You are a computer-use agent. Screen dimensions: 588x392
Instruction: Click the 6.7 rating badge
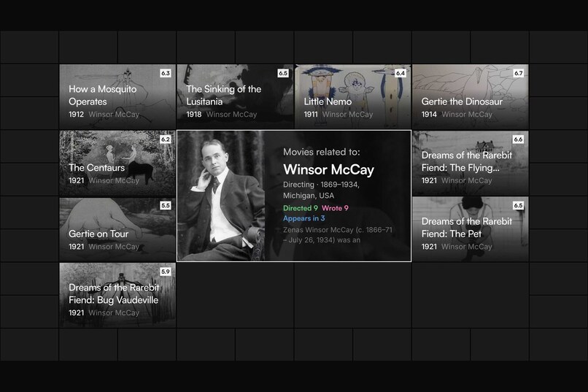[x=518, y=73]
